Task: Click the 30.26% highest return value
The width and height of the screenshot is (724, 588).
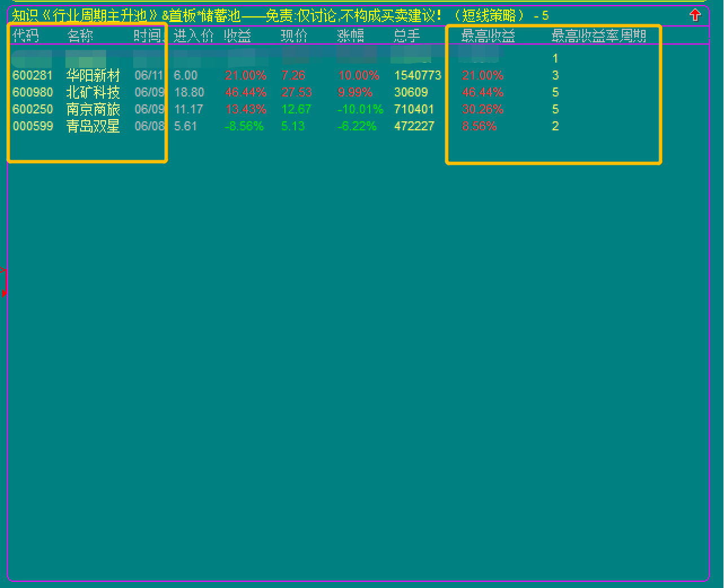Action: point(482,109)
